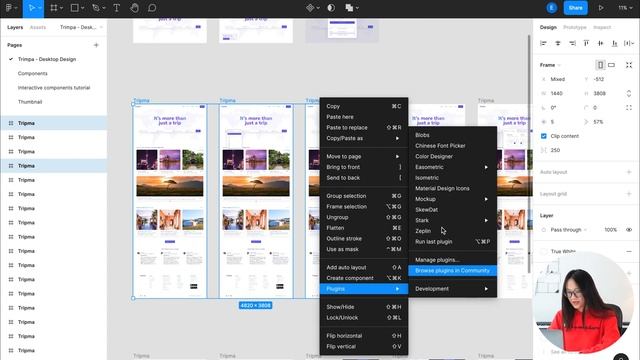Open Components page
This screenshot has height=360, width=640.
pyautogui.click(x=33, y=73)
